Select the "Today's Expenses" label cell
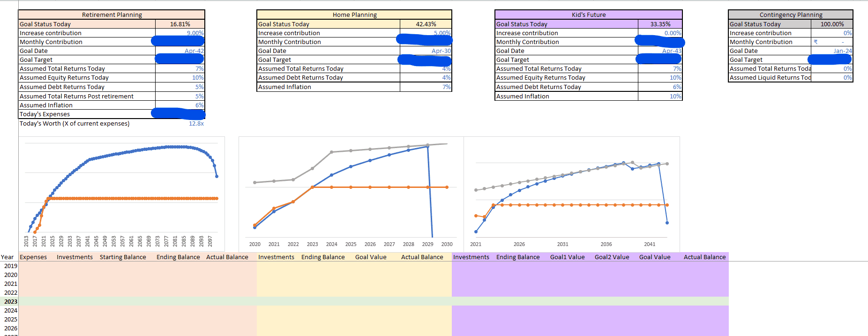Screen dimensions: 868x336 tap(87, 114)
